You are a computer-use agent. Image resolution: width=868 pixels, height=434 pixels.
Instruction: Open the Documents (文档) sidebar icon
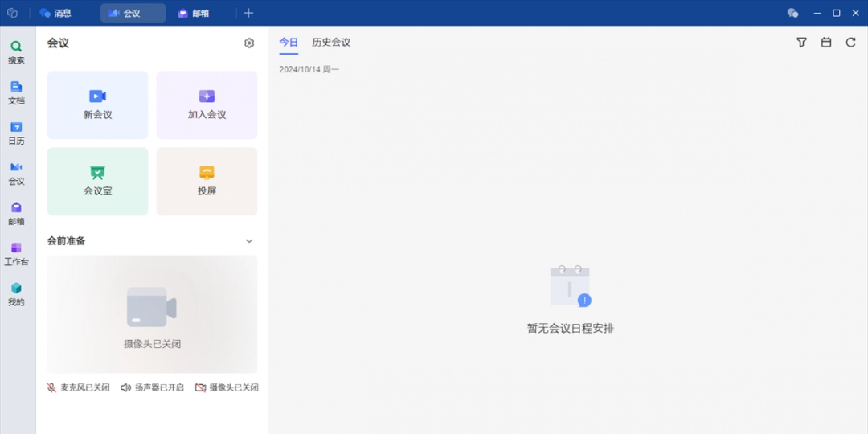click(x=16, y=92)
